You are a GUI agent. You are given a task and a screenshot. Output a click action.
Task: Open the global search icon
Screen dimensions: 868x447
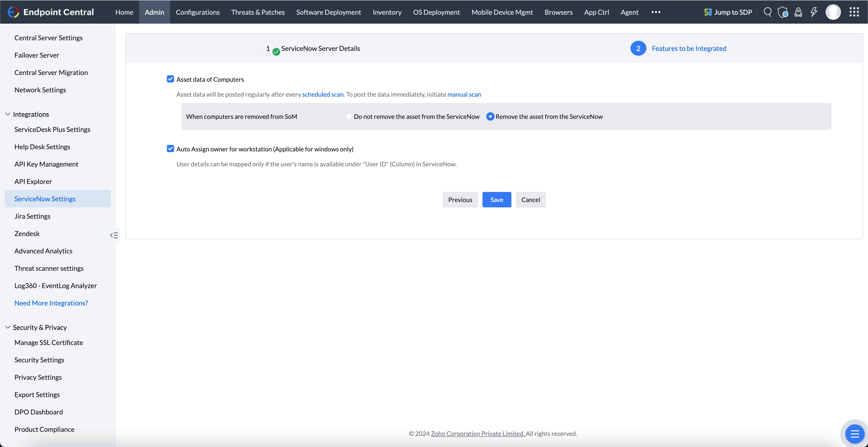tap(768, 12)
